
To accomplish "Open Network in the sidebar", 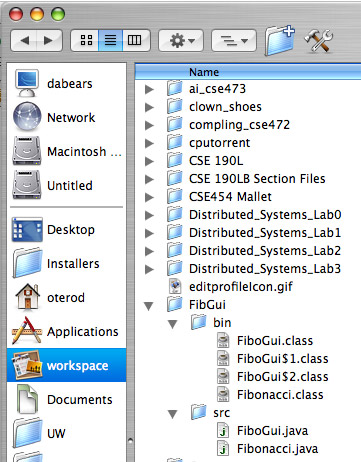I will click(x=65, y=117).
